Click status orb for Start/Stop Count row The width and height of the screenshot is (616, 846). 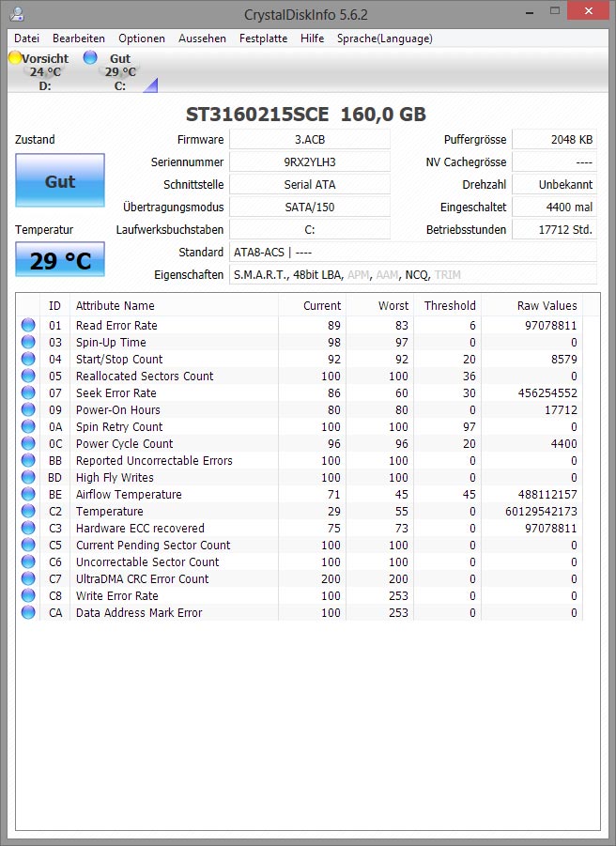tap(28, 359)
